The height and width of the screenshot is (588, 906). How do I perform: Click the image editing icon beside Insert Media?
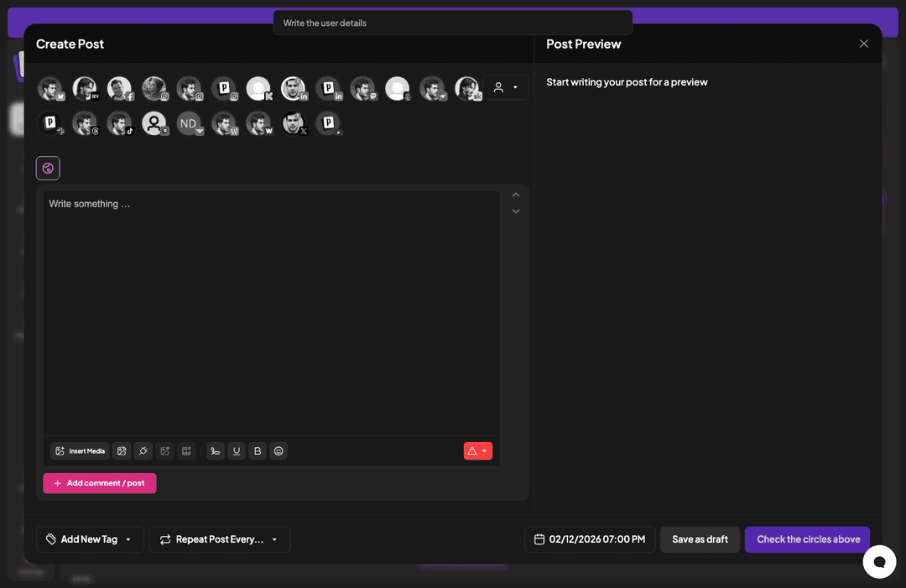121,450
